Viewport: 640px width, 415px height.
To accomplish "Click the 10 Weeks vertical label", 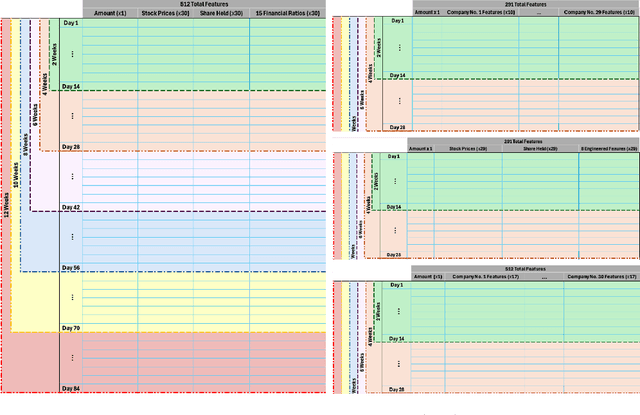I will coord(15,175).
